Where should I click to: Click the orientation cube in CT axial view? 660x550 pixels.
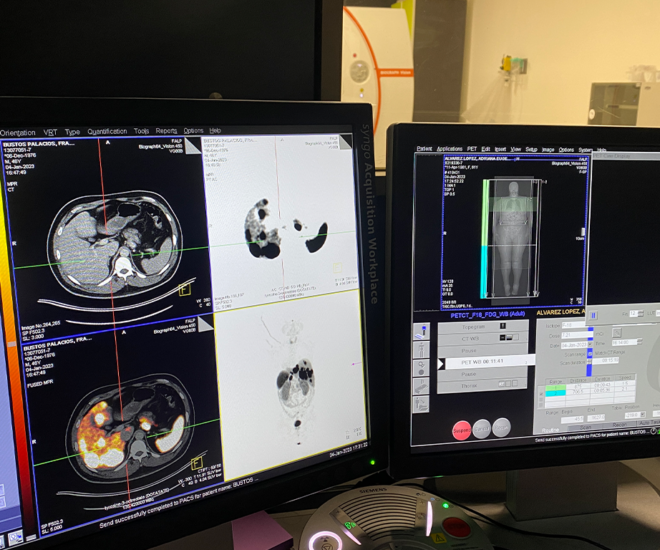pos(185,290)
